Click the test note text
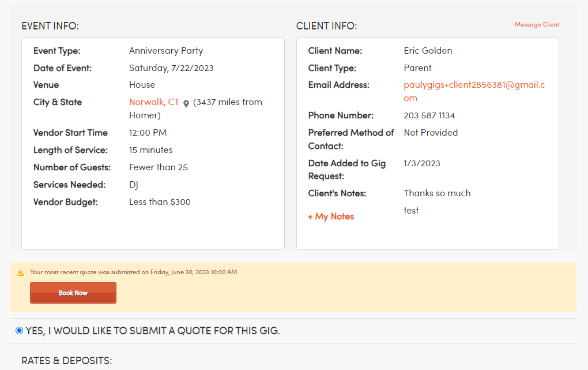Image resolution: width=588 pixels, height=370 pixels. coord(411,211)
